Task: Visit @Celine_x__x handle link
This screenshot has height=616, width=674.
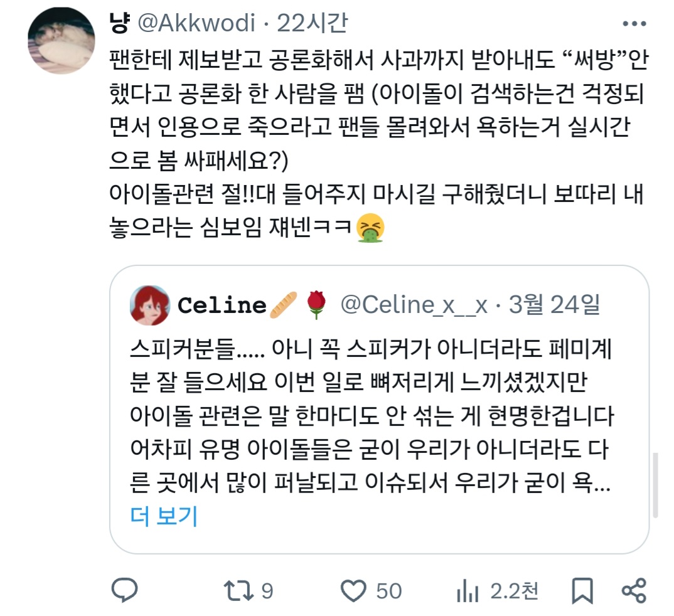Action: (x=414, y=305)
